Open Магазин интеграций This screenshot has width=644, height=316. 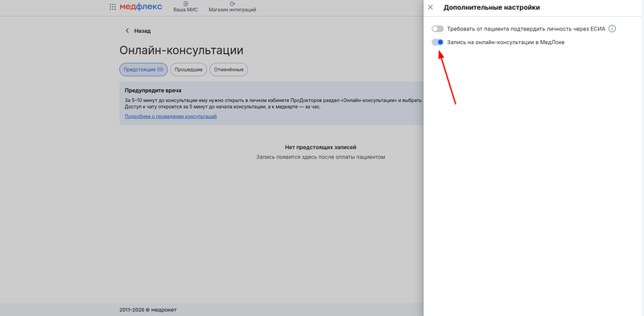click(233, 7)
